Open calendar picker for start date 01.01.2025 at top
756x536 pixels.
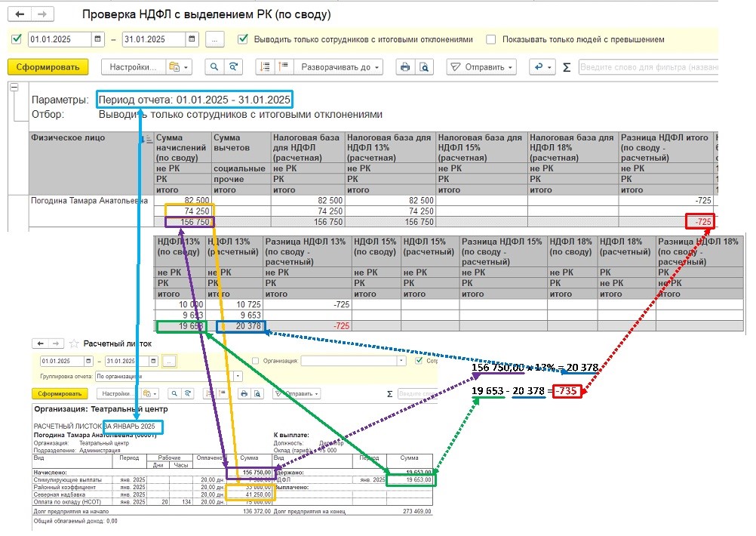(x=98, y=39)
